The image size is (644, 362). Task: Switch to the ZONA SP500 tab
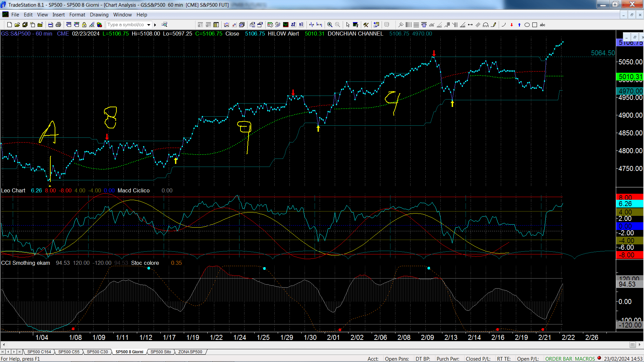pos(190,352)
